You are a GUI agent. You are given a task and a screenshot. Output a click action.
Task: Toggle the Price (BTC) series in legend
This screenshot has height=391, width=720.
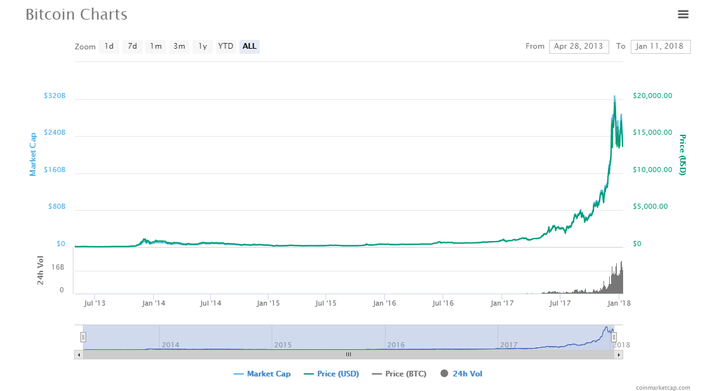(399, 374)
